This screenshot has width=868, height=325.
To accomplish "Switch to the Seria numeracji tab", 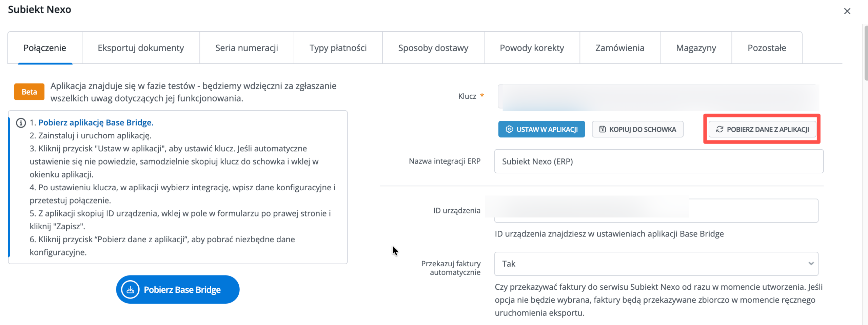I will pos(246,48).
